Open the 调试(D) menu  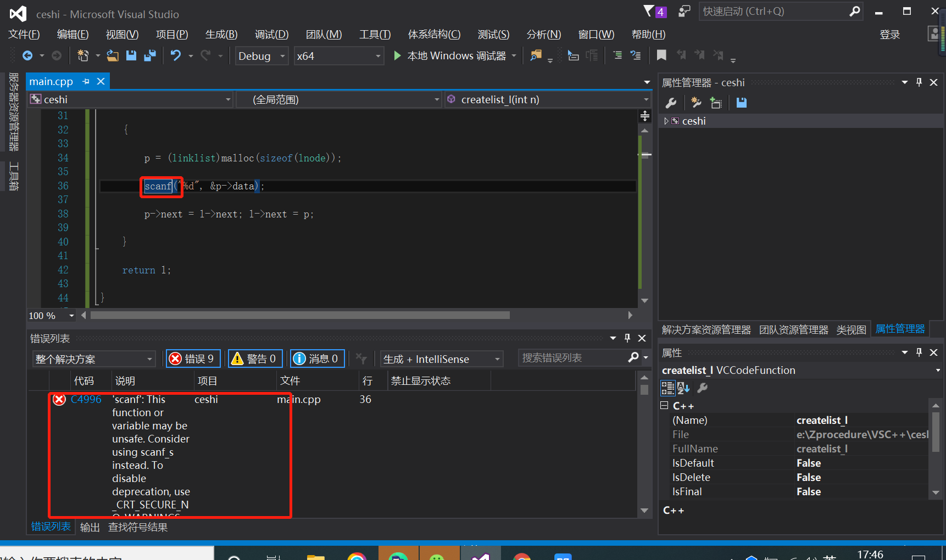[271, 34]
